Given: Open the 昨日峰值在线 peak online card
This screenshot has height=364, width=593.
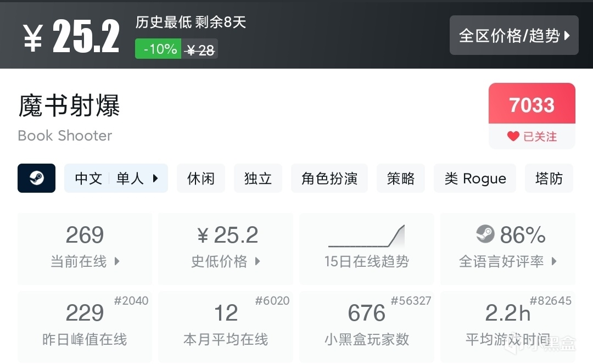Looking at the screenshot, I should (85, 327).
